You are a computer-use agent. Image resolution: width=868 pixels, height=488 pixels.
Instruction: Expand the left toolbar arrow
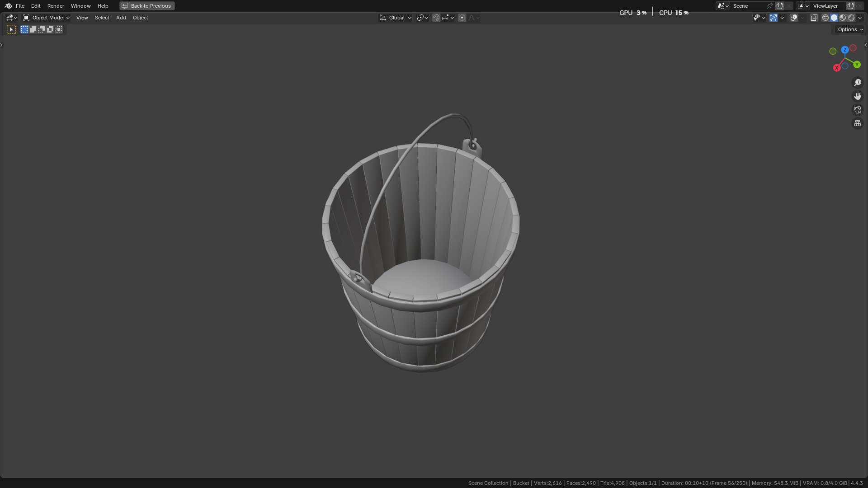(2, 45)
